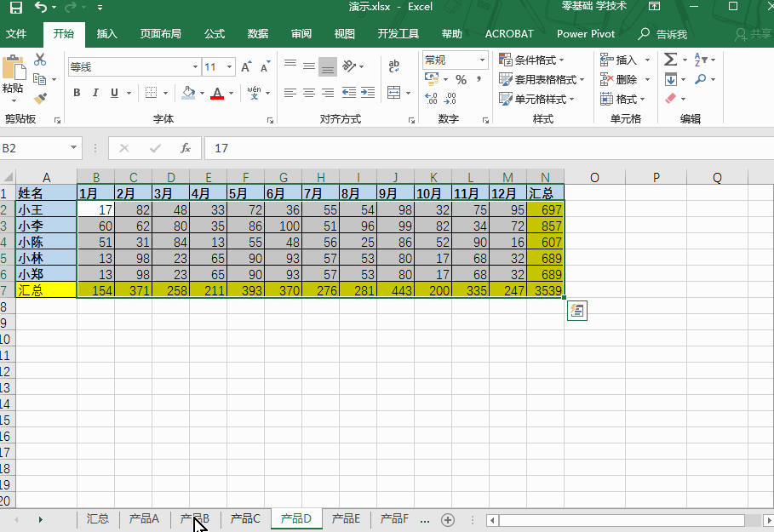Click the 格式 Format cells button
This screenshot has width=774, height=532.
click(623, 99)
